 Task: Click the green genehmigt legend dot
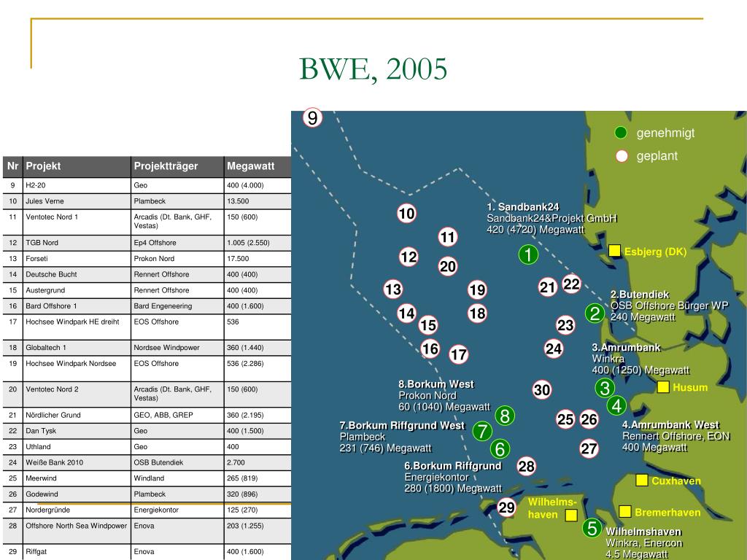point(621,133)
